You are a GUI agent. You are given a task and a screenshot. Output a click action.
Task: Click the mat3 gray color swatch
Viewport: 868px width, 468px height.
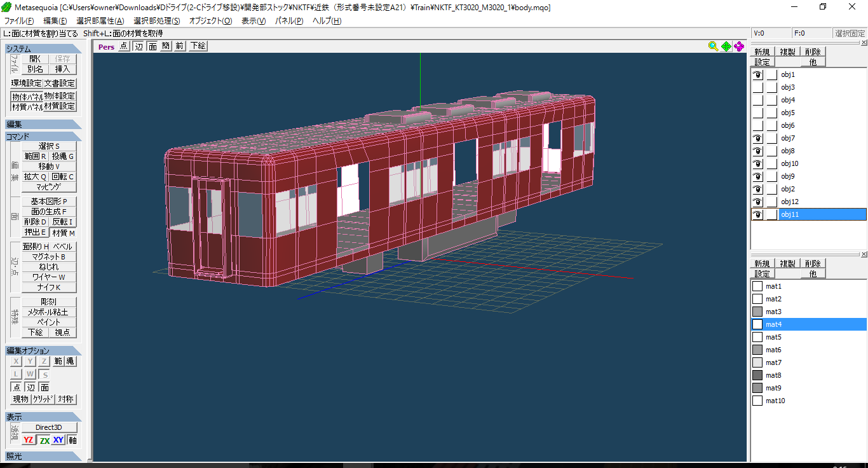click(757, 312)
